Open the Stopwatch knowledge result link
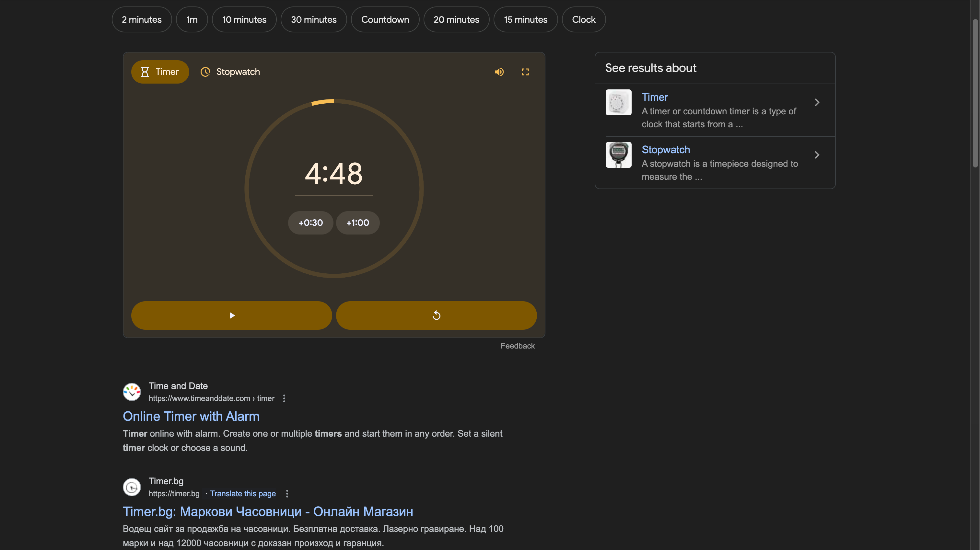This screenshot has width=980, height=550. (666, 149)
